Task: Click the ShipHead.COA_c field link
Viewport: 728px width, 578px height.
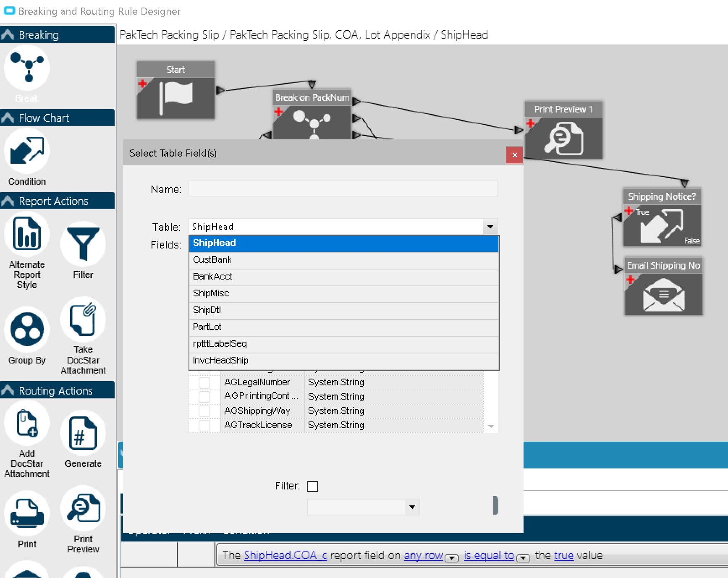Action: click(285, 555)
